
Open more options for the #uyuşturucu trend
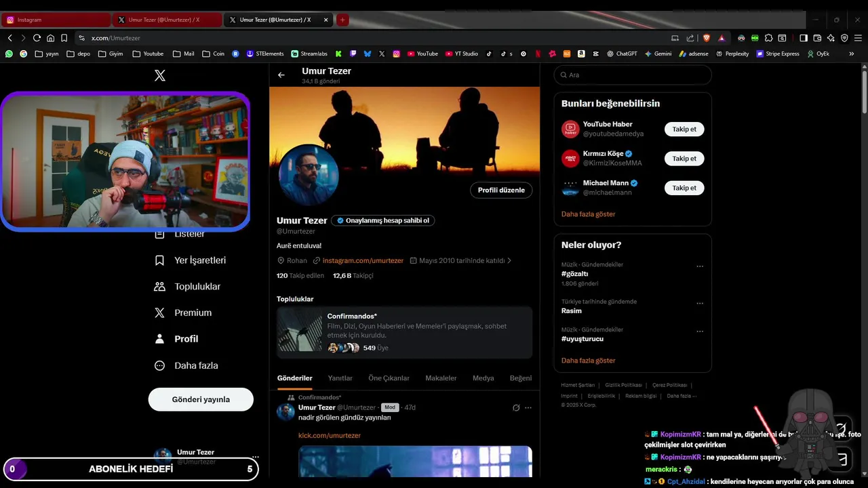click(x=700, y=331)
